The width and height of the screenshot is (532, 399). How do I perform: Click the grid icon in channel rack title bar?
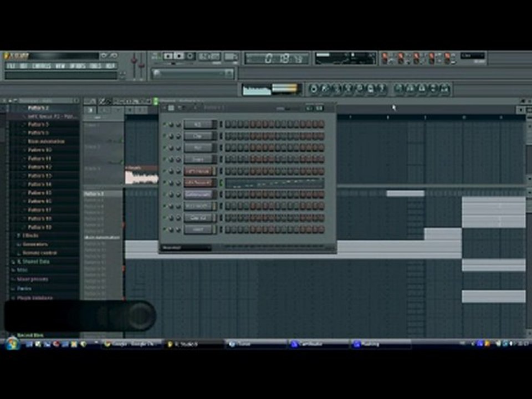[171, 108]
